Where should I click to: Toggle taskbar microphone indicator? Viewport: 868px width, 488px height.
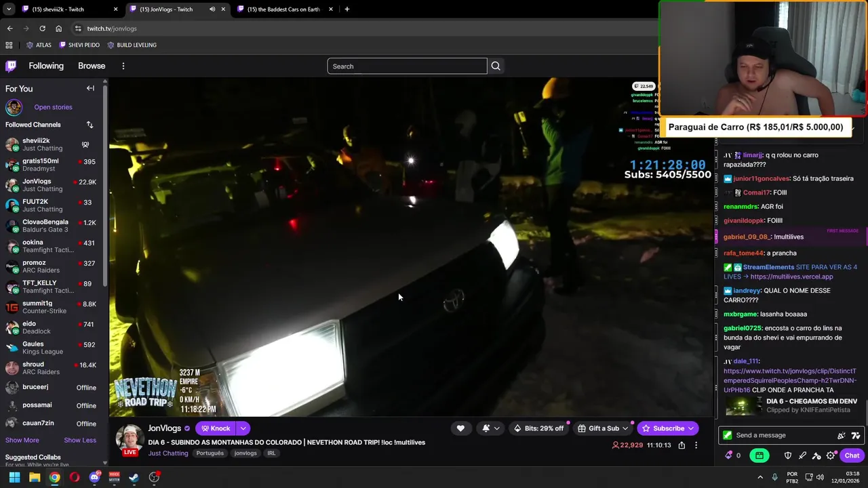click(774, 477)
